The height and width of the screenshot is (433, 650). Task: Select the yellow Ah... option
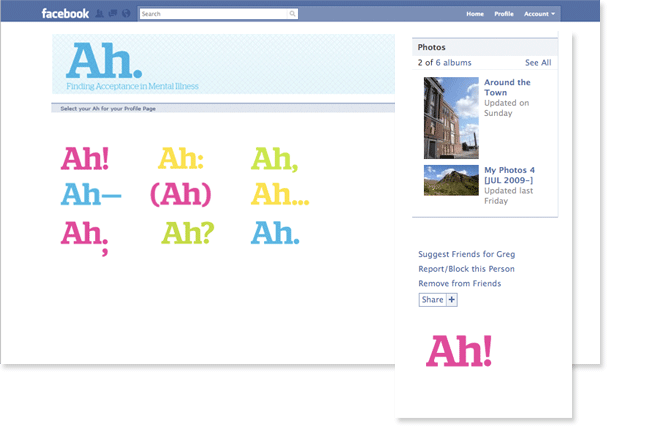point(280,194)
